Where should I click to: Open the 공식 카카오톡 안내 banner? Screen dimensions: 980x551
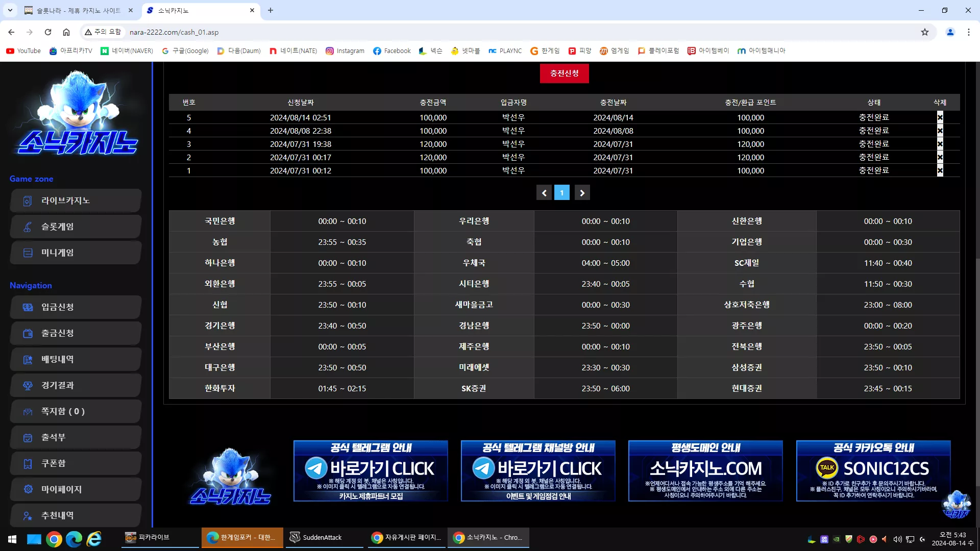[873, 471]
